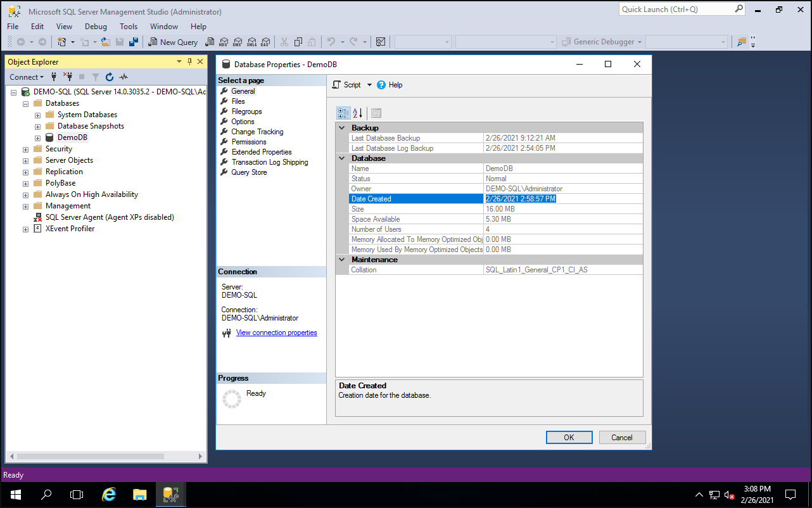Click the Save All icon
The width and height of the screenshot is (812, 508).
pyautogui.click(x=134, y=42)
